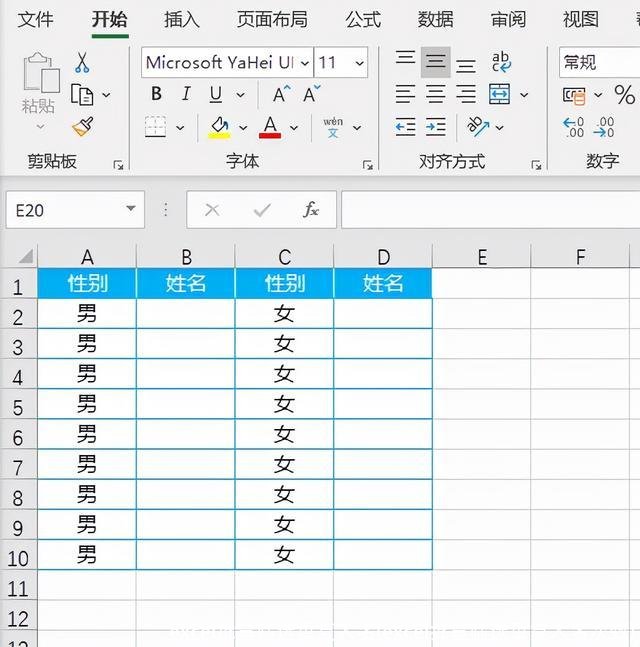Click the Merge and Center icon

[x=500, y=95]
